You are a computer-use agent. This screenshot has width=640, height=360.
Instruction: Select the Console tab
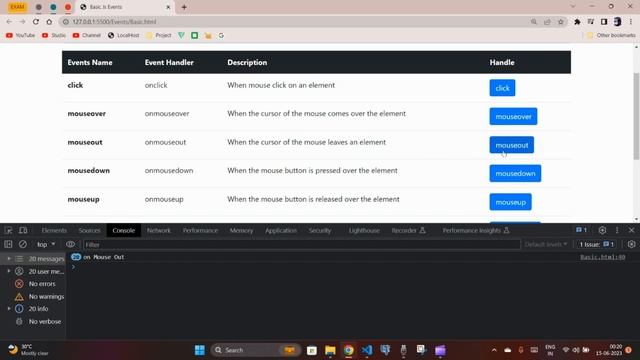click(124, 230)
